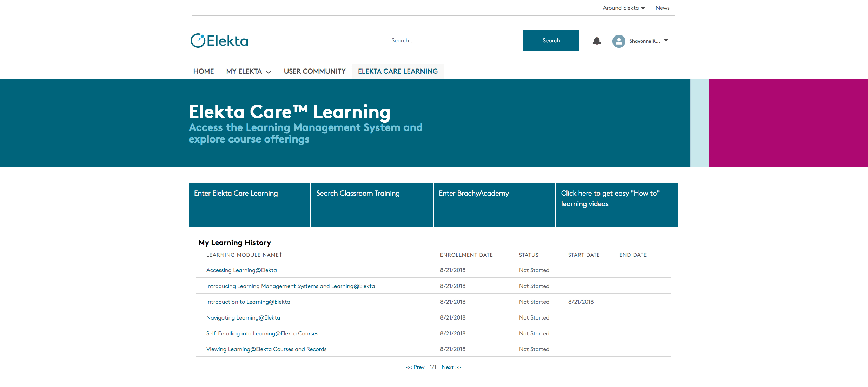Click the 8/21/2018 start date cell
Image resolution: width=868 pixels, height=387 pixels.
pos(581,302)
